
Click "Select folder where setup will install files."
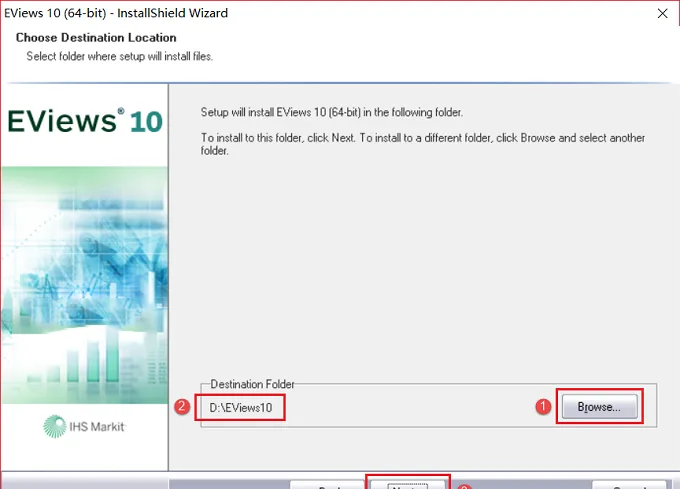click(120, 56)
